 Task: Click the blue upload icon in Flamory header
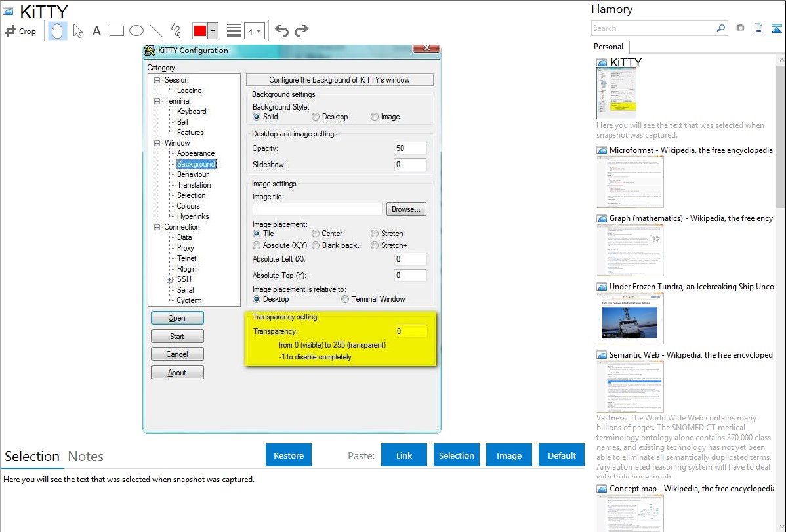(x=776, y=28)
